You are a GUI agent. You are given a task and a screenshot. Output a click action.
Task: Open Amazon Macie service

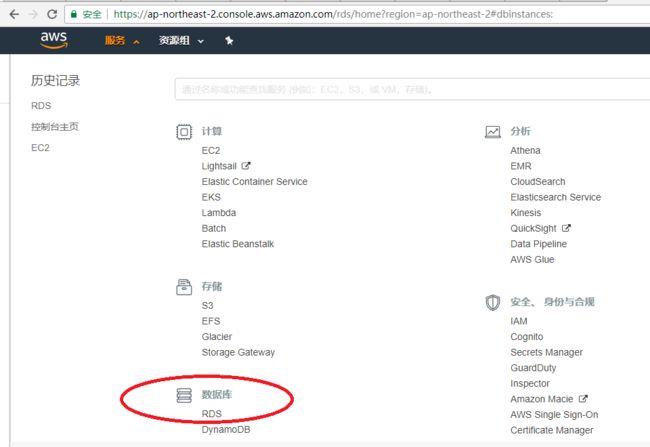click(x=542, y=399)
